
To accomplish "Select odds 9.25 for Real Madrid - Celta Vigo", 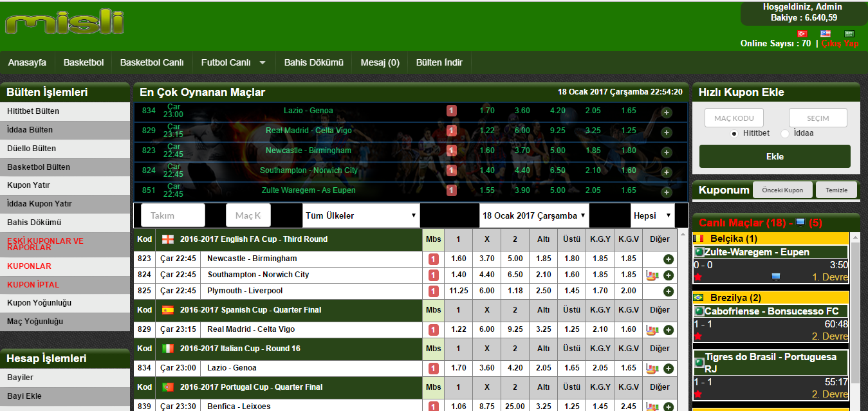I will 515,330.
